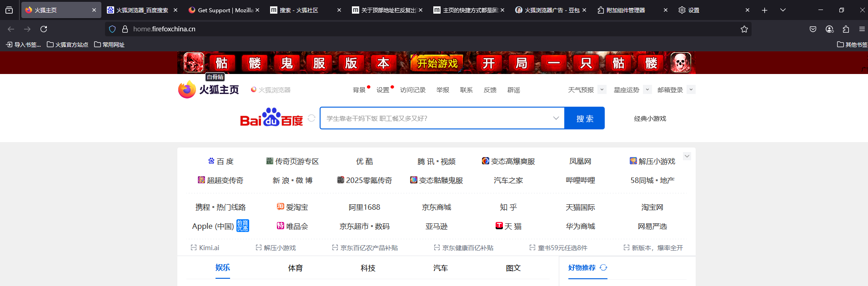This screenshot has width=868, height=286.
Task: Open the 百度 site shortcut
Action: tap(221, 161)
